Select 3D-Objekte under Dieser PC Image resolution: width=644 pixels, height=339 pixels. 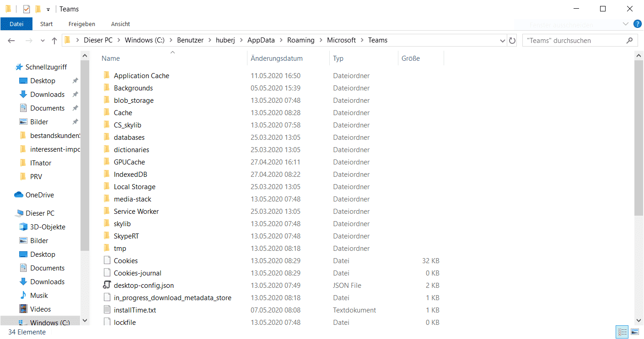tap(48, 227)
